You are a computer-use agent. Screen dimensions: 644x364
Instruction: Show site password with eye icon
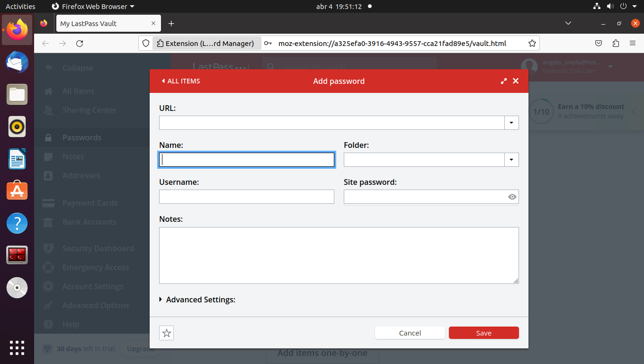tap(512, 197)
